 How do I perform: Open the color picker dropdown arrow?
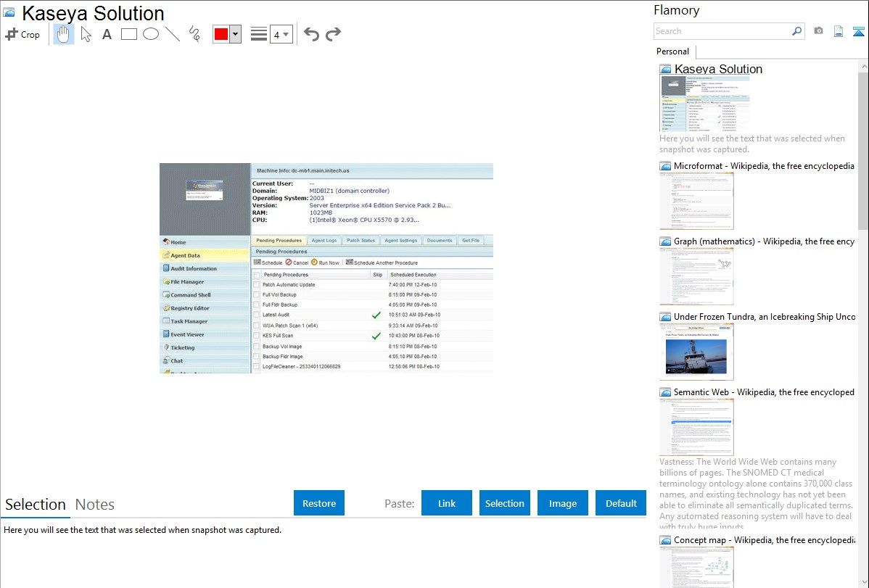[235, 34]
